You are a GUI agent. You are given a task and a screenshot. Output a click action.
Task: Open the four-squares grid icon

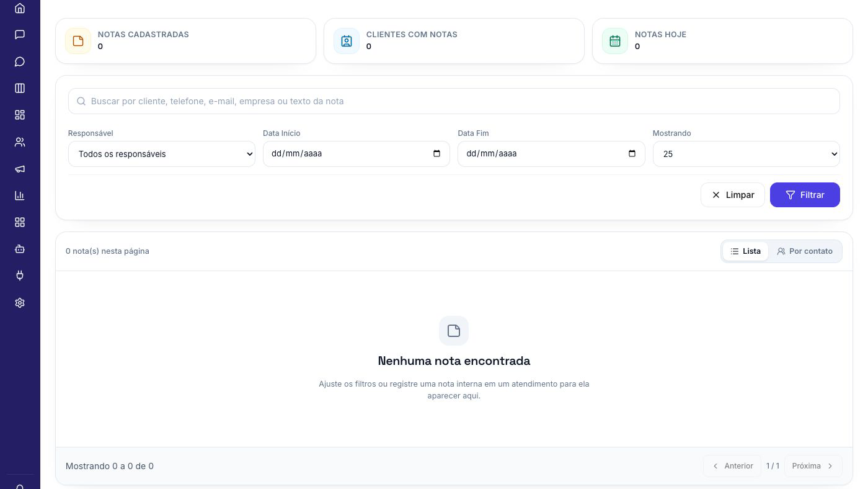click(x=20, y=222)
